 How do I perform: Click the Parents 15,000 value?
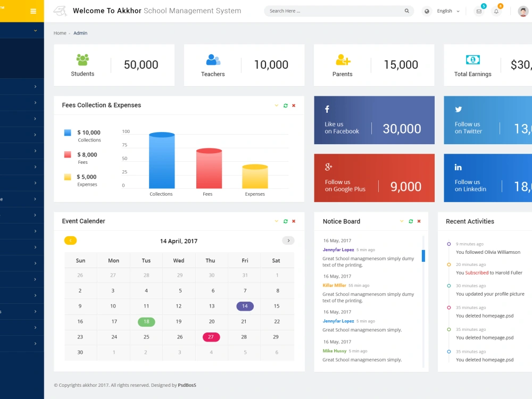pyautogui.click(x=401, y=65)
